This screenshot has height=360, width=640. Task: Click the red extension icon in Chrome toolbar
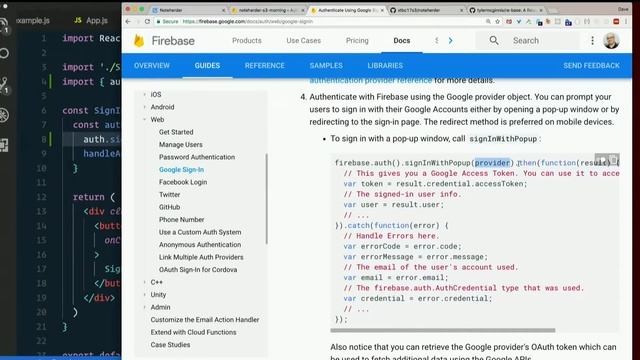[x=616, y=21]
